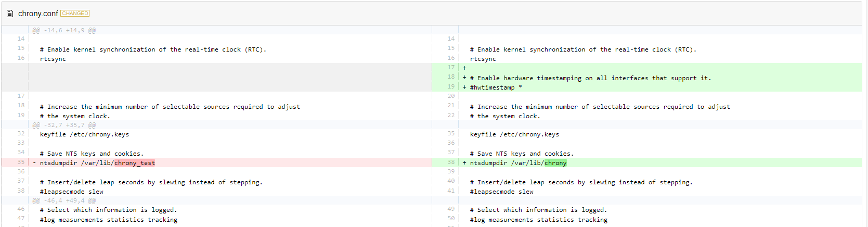Expand the @@ -14,6 +14,9 @@ hunk header
The width and height of the screenshot is (868, 227).
pos(64,31)
